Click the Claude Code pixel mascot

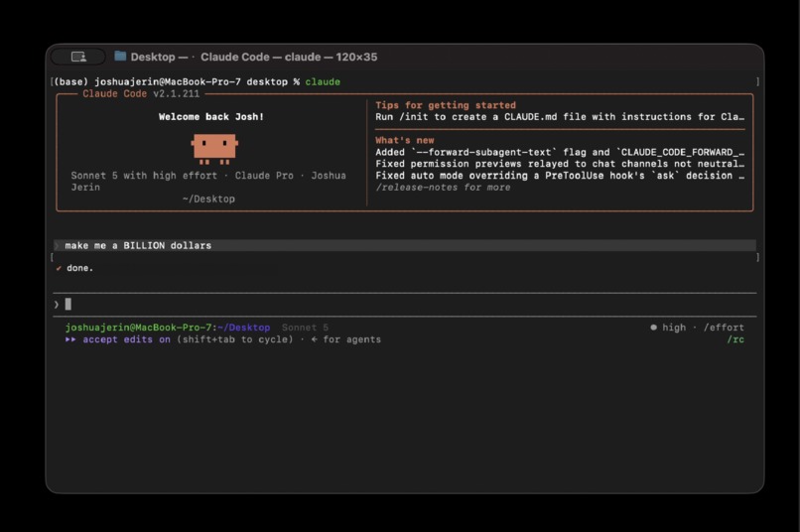[x=214, y=149]
